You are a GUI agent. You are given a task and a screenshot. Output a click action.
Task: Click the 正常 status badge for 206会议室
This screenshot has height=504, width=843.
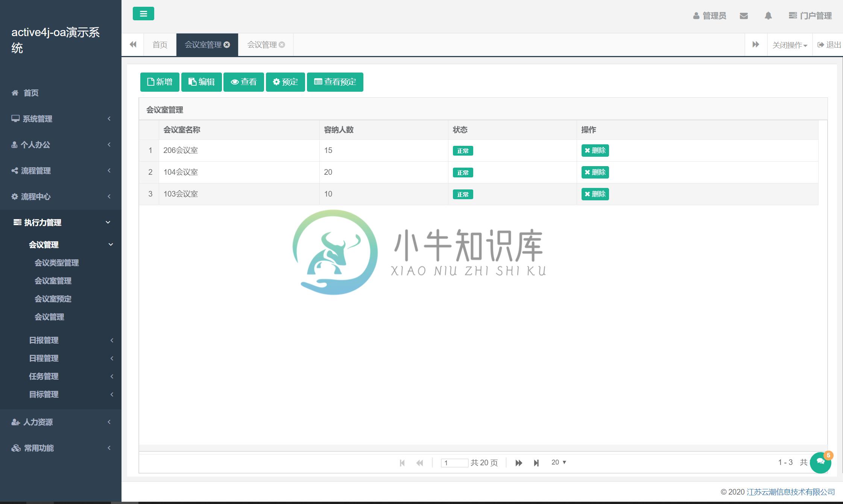(463, 151)
